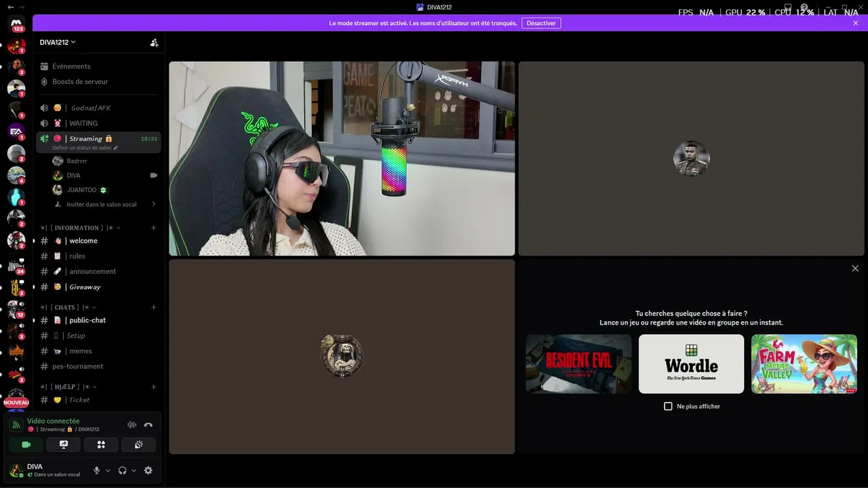Turn off the camera in voice panel
Screen dimensions: 868x488
[x=26, y=445]
